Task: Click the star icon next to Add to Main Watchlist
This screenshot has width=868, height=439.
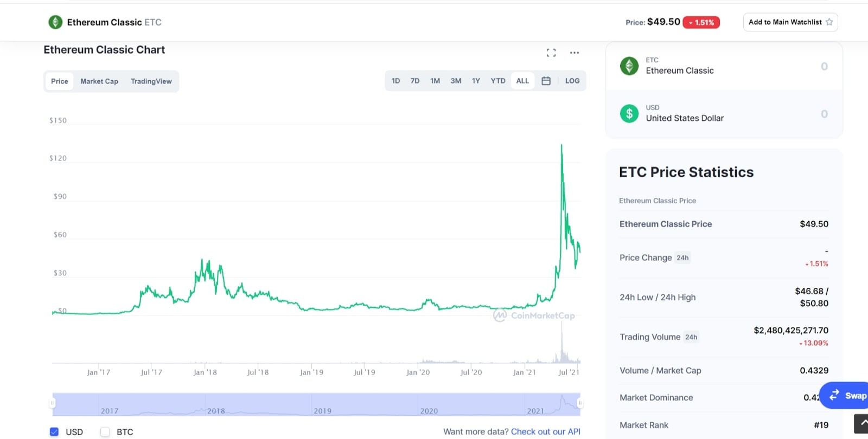Action: pos(829,22)
